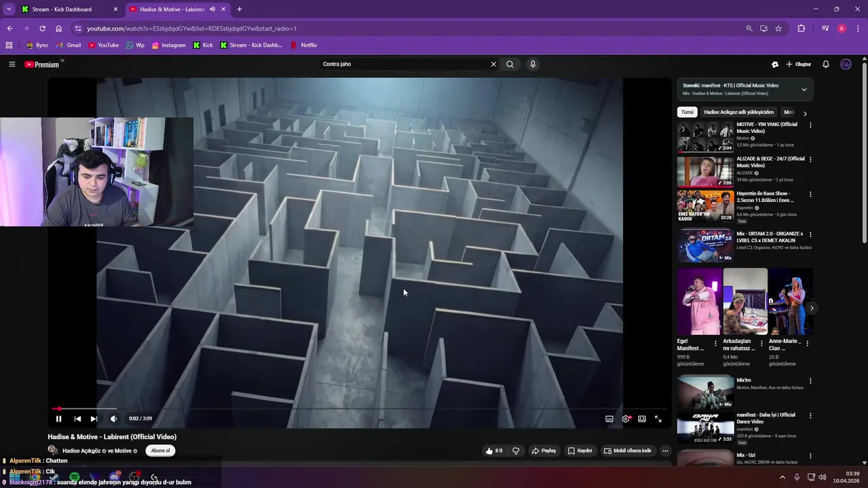Mute the Hadise & Motive browser tab
The image size is (868, 488).
[x=212, y=9]
